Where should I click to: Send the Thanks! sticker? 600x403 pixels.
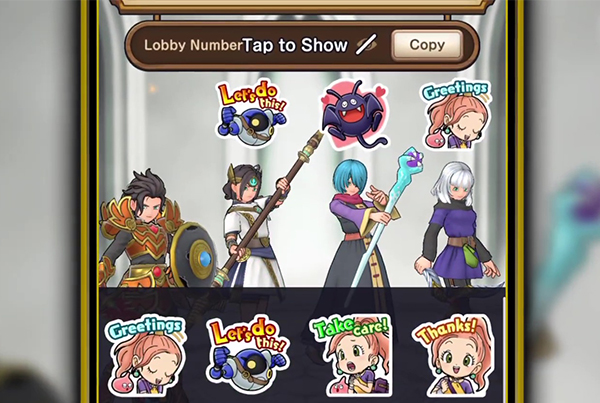tap(453, 356)
